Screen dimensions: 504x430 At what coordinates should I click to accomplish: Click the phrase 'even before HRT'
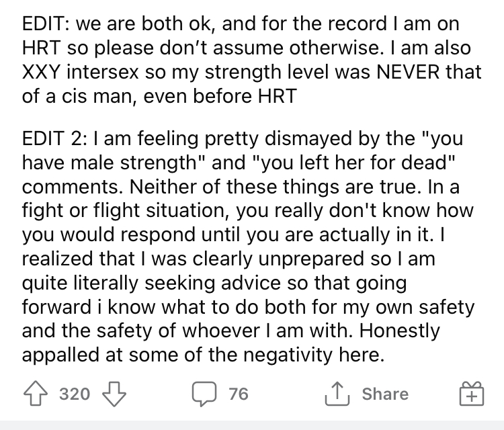coord(220,96)
